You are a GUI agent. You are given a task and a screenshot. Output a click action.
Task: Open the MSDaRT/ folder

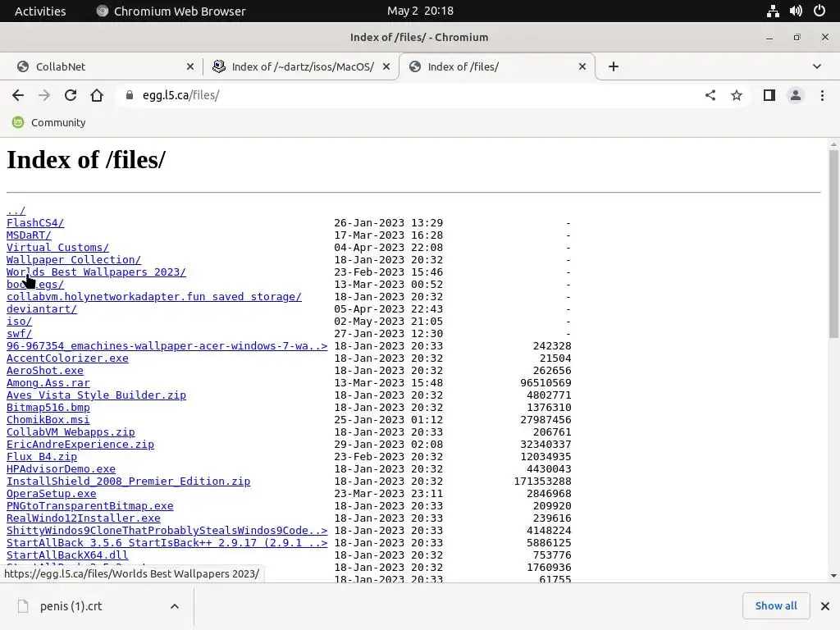click(29, 235)
